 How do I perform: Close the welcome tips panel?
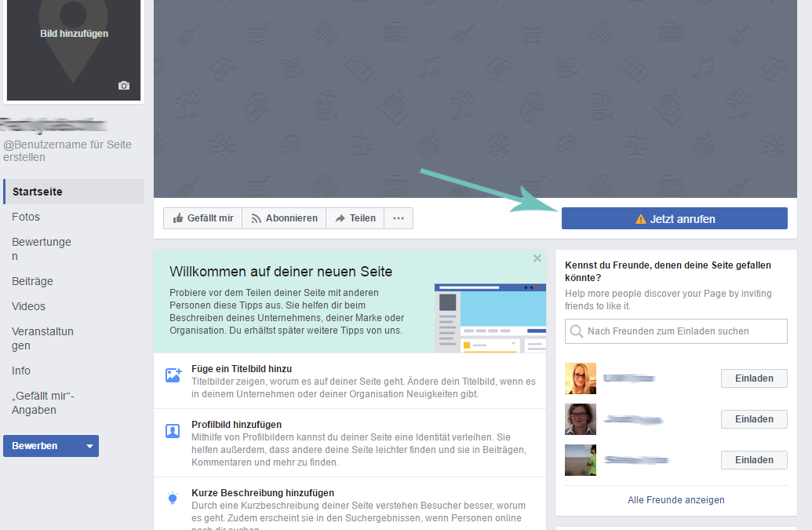537,258
